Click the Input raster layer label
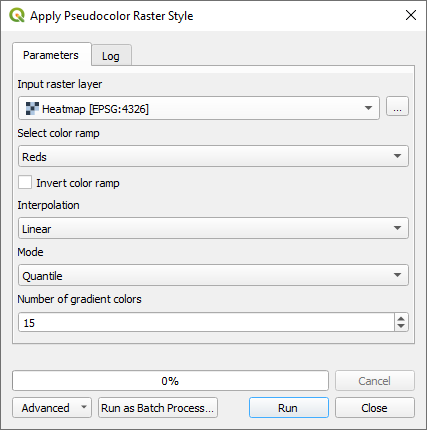The image size is (427, 430). tap(60, 84)
